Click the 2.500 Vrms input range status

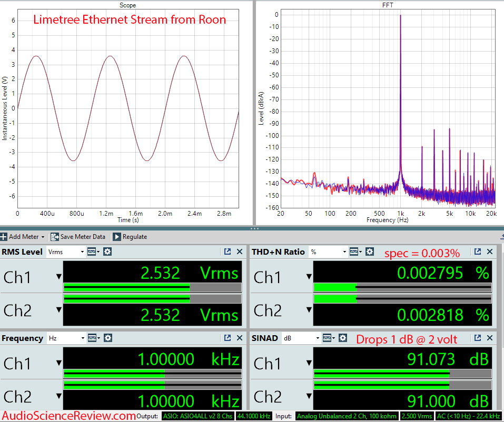coord(417,416)
